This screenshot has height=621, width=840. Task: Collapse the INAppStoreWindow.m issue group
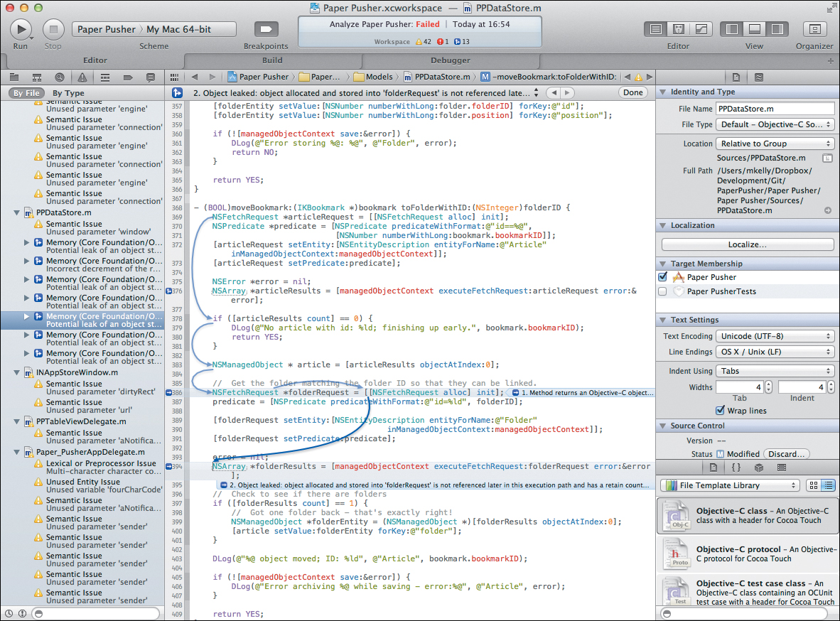click(17, 372)
